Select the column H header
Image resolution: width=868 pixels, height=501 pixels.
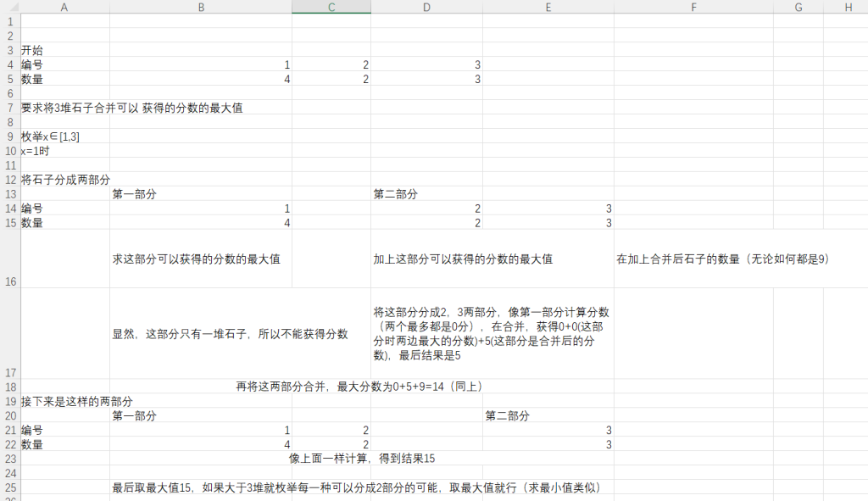(848, 7)
